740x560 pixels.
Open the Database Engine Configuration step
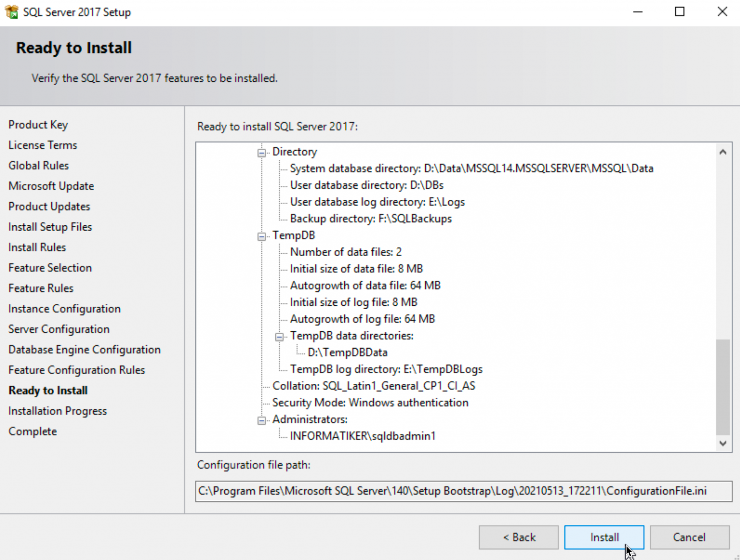coord(84,349)
